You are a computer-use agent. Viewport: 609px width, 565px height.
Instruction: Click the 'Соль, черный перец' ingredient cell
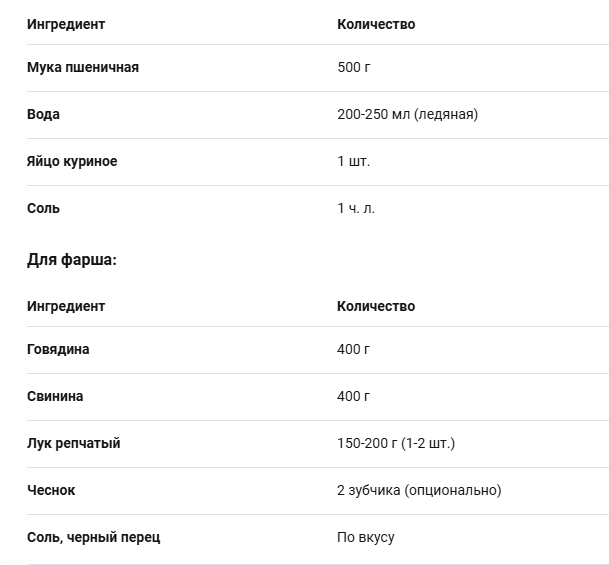click(93, 537)
